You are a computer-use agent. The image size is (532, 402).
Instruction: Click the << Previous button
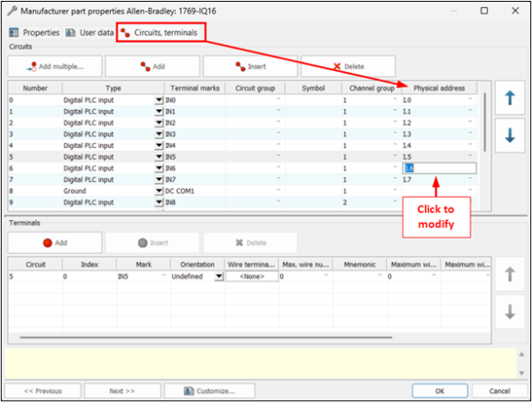coord(43,390)
